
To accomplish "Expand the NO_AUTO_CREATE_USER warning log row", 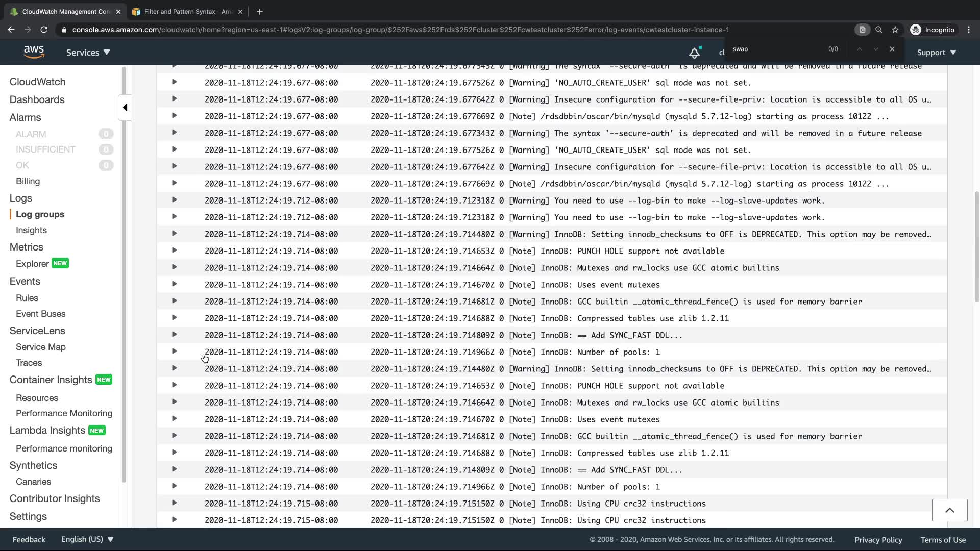I will (x=174, y=82).
